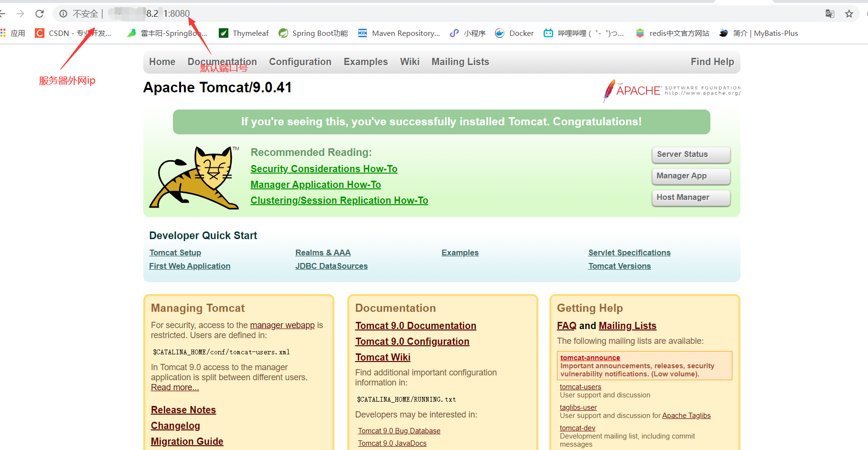This screenshot has height=450, width=868.
Task: Click the browser forward arrow
Action: pos(20,14)
